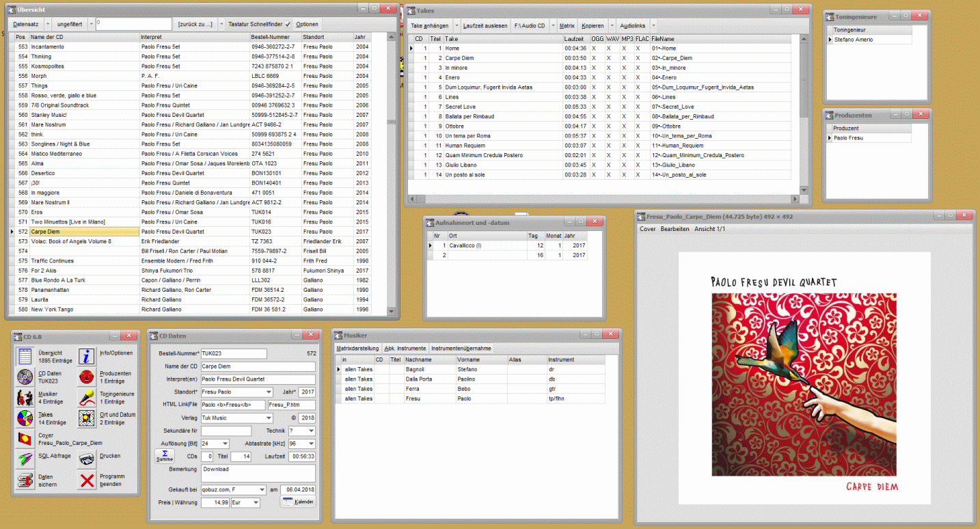Screen dimensions: 980x529
Task: Click the Laufzeit column header in Takes
Action: (576, 39)
